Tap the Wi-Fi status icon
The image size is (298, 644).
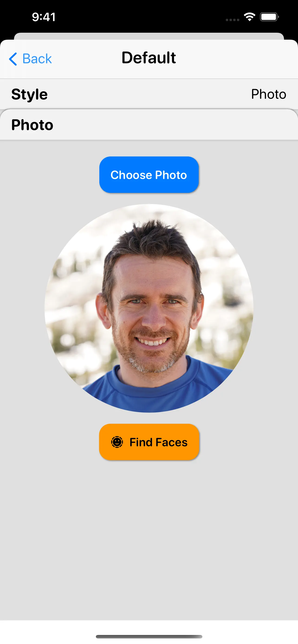[249, 17]
